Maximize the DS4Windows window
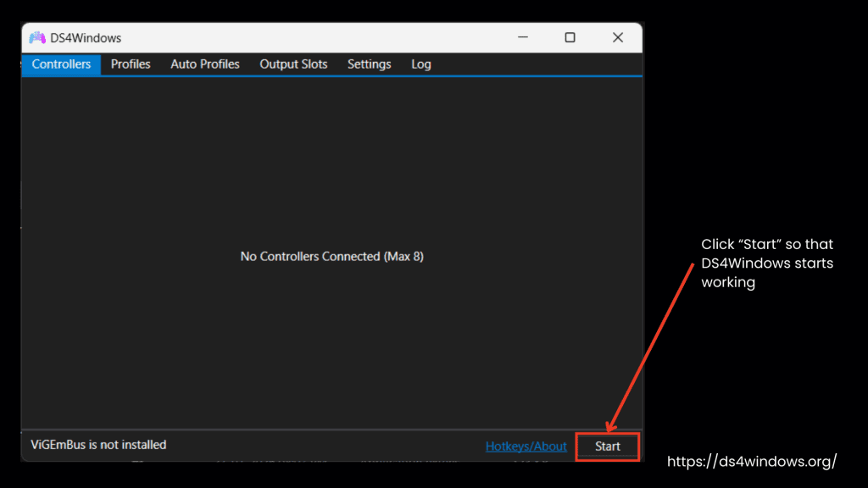The image size is (868, 488). tap(570, 37)
